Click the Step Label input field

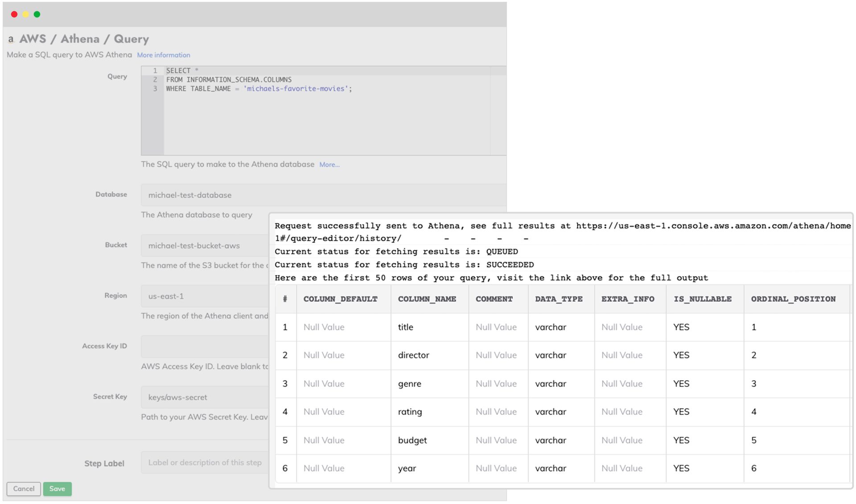coord(205,463)
